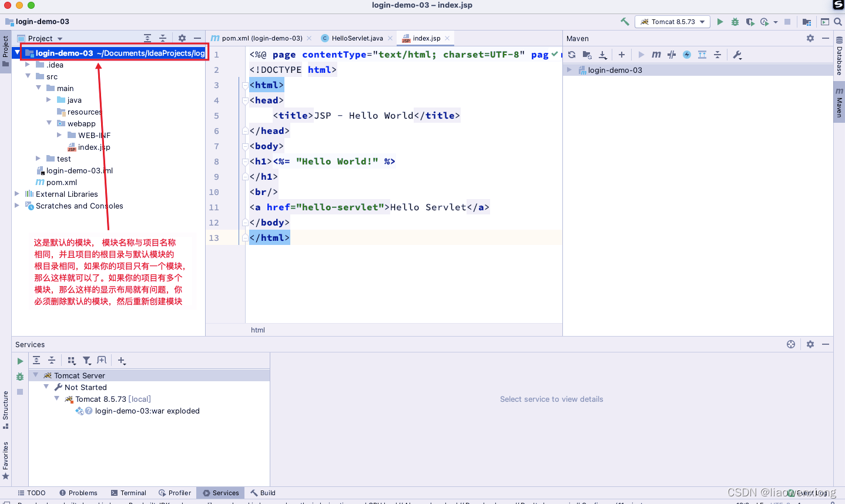Click the Run Anything icon beside the search icon
The width and height of the screenshot is (845, 504).
point(825,22)
